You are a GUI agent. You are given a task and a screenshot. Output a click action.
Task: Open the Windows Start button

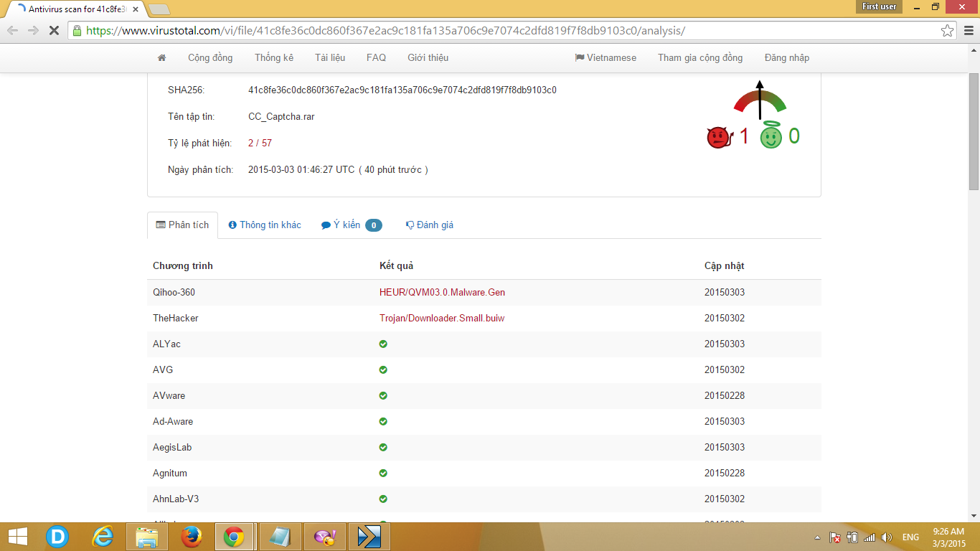pyautogui.click(x=18, y=537)
